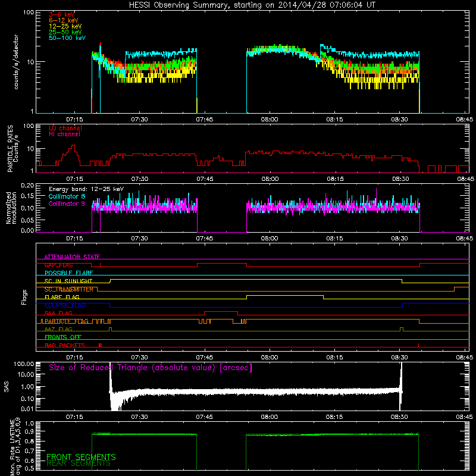Click the ATTENUATOR_STATE flag label
The image size is (476, 476).
[x=72, y=257]
